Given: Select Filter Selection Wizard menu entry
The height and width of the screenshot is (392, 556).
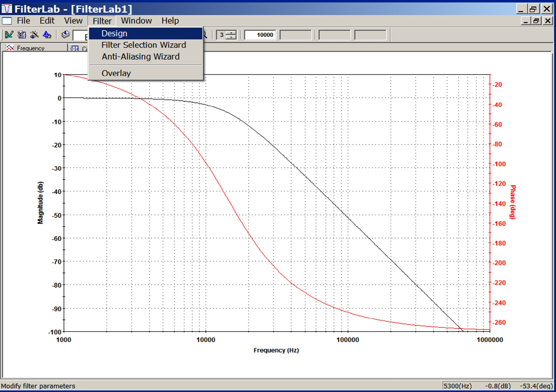Looking at the screenshot, I should pyautogui.click(x=144, y=45).
